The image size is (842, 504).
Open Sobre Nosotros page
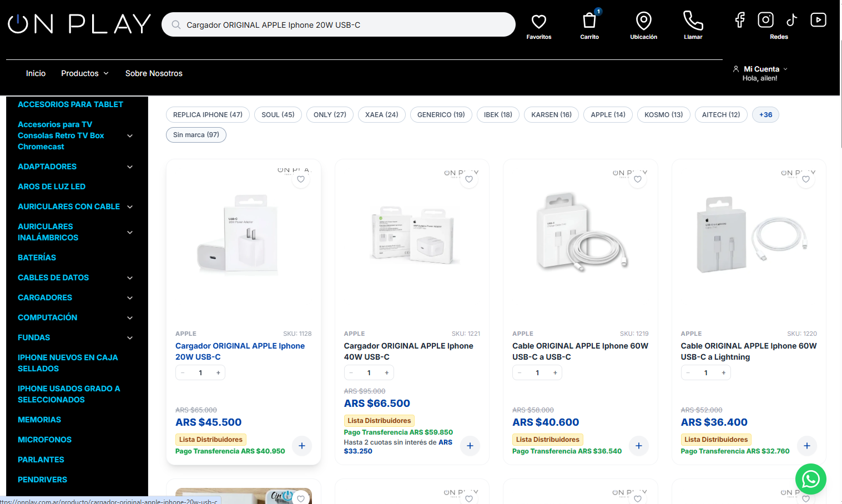(154, 73)
